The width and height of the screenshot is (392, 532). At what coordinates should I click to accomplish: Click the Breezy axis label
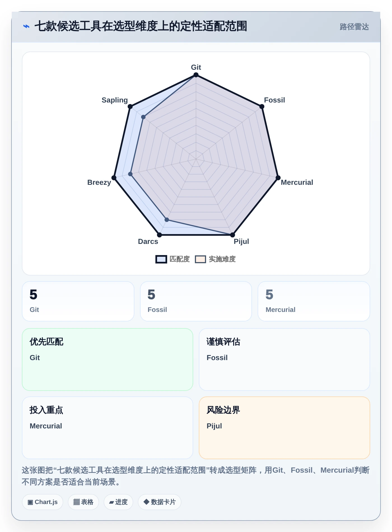99,182
